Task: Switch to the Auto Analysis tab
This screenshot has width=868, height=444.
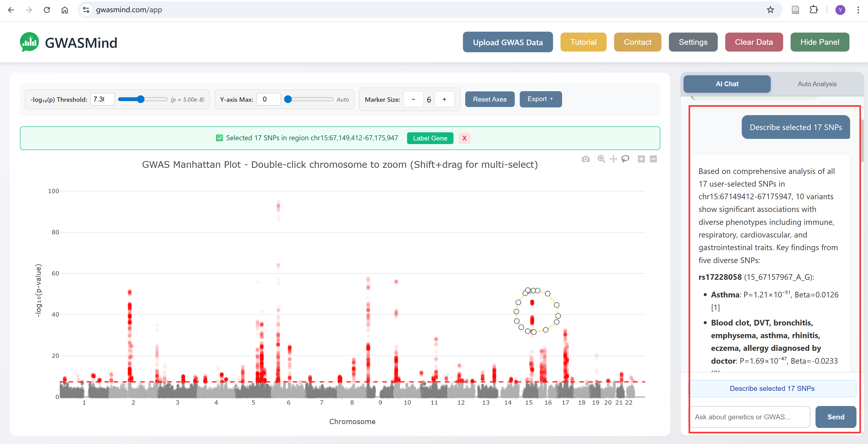Action: tap(817, 84)
